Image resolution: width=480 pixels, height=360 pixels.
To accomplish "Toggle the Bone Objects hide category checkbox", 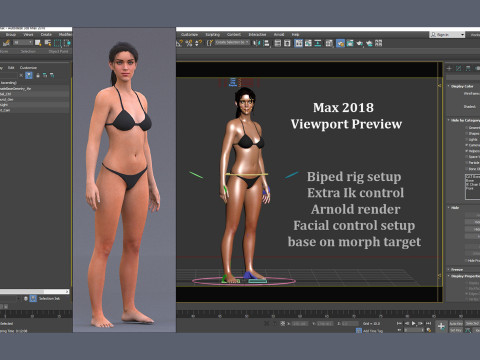I will click(466, 169).
